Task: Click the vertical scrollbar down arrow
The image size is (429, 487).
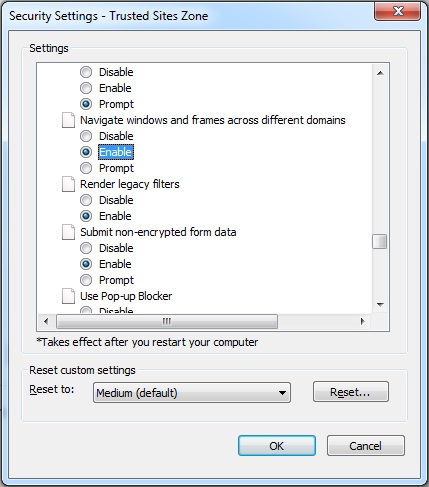Action: click(x=380, y=304)
